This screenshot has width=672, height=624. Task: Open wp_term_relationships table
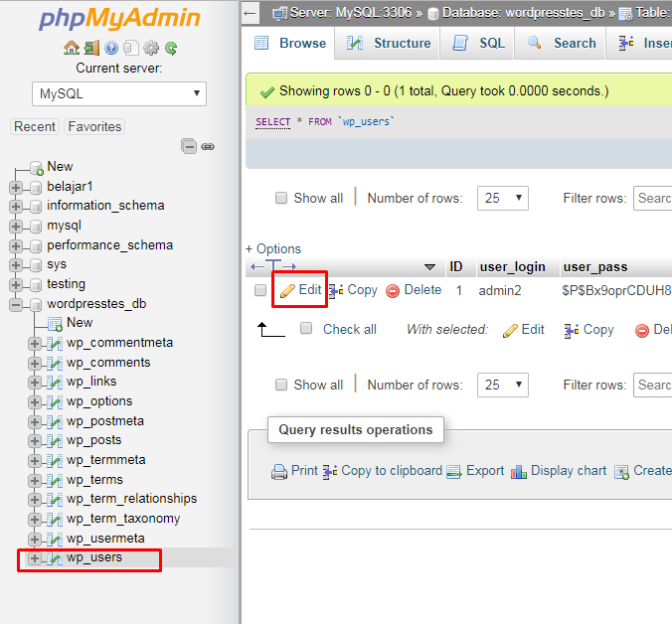[131, 499]
